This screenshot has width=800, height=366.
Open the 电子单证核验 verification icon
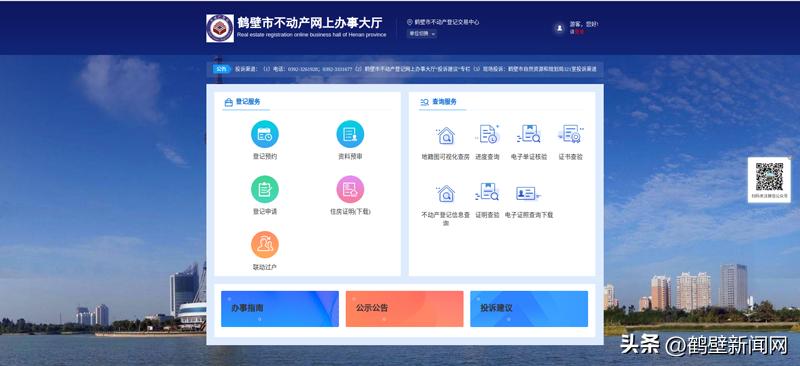[529, 134]
